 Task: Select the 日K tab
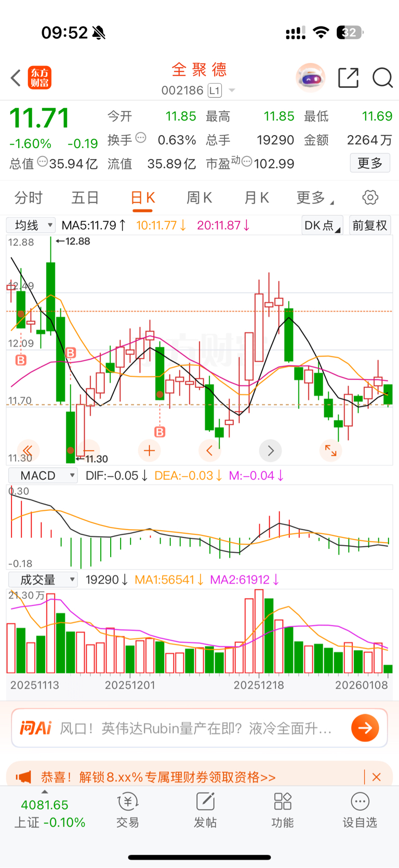pos(142,199)
